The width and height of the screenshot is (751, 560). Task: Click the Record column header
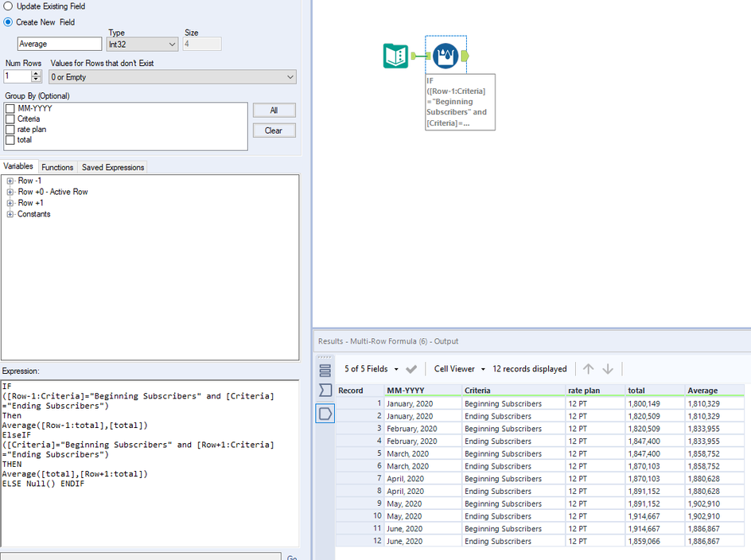pyautogui.click(x=360, y=391)
